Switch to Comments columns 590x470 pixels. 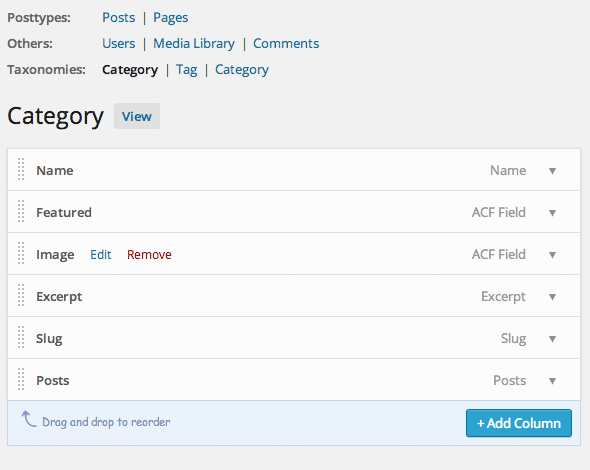(x=286, y=44)
